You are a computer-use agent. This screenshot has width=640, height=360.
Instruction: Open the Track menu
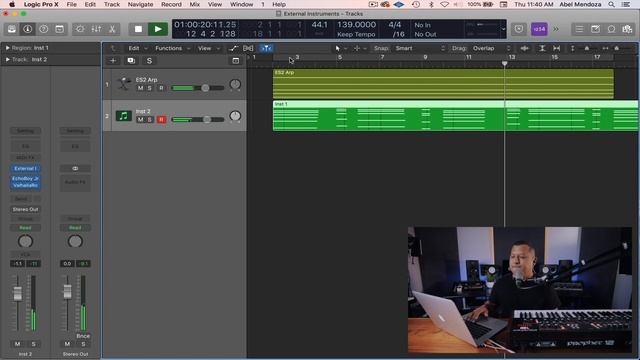coord(112,4)
